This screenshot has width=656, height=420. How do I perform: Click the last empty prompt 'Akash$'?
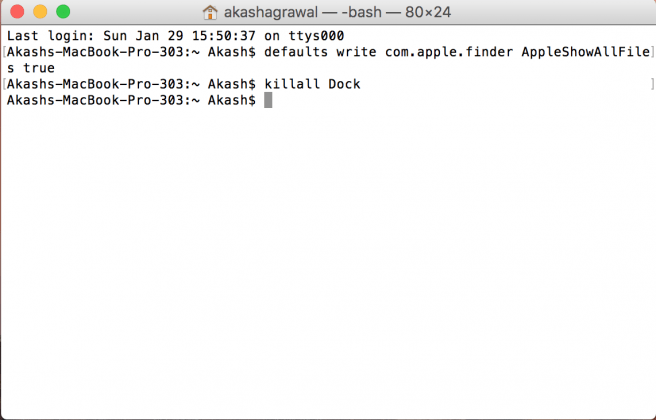click(232, 100)
